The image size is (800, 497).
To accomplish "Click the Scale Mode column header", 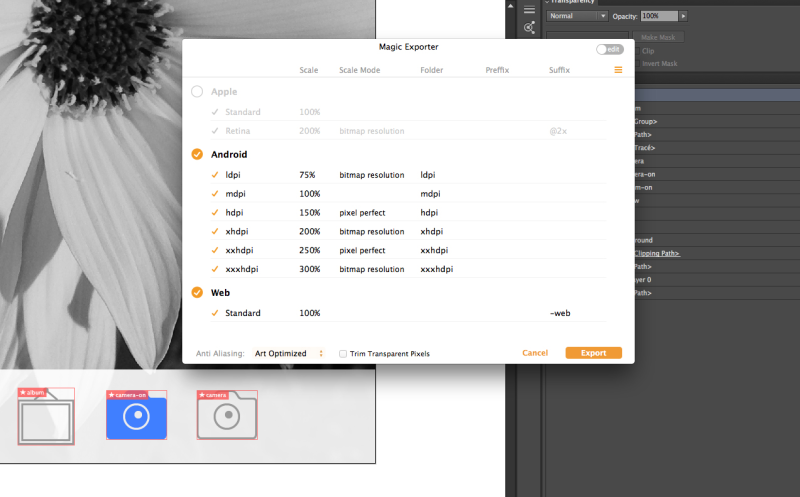I will point(360,70).
